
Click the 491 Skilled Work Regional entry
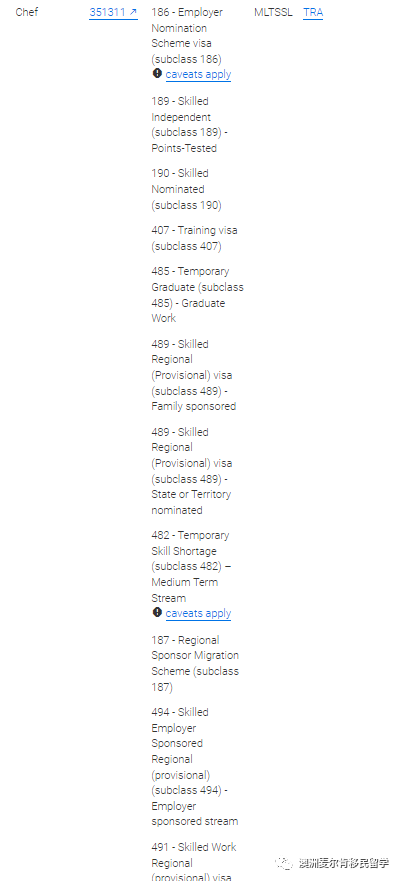tap(192, 862)
